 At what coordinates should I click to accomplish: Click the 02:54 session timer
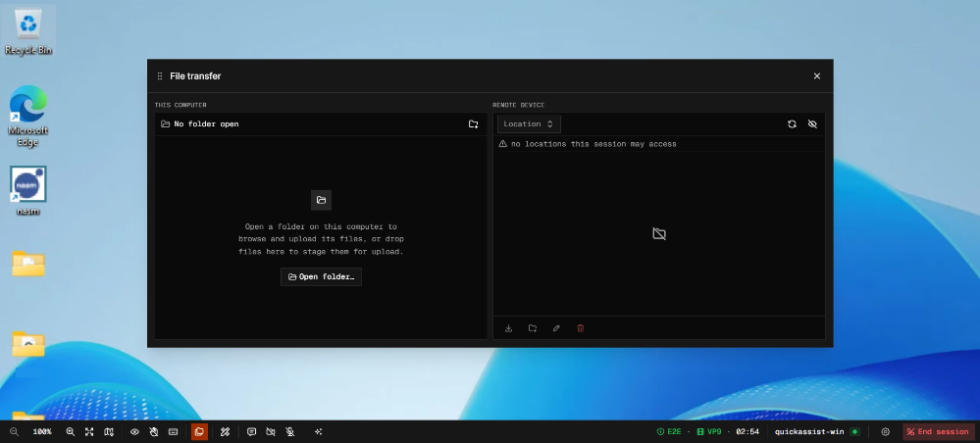pos(748,432)
